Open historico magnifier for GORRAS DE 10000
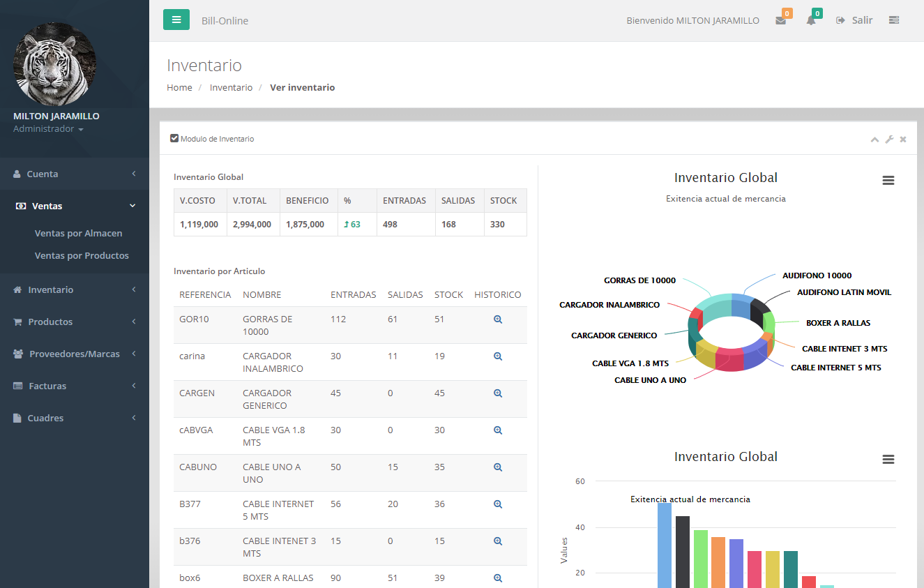The width and height of the screenshot is (924, 588). pos(498,319)
